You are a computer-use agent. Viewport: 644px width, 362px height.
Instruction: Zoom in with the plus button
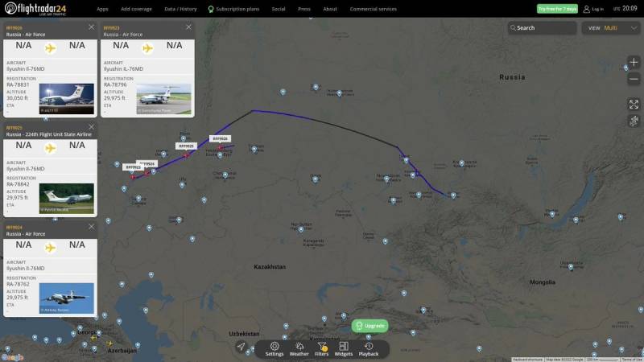click(634, 63)
